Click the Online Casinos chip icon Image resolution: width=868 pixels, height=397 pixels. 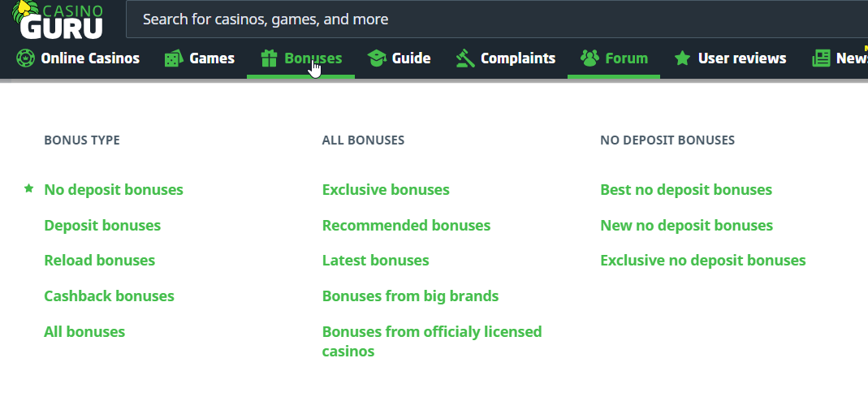tap(25, 58)
